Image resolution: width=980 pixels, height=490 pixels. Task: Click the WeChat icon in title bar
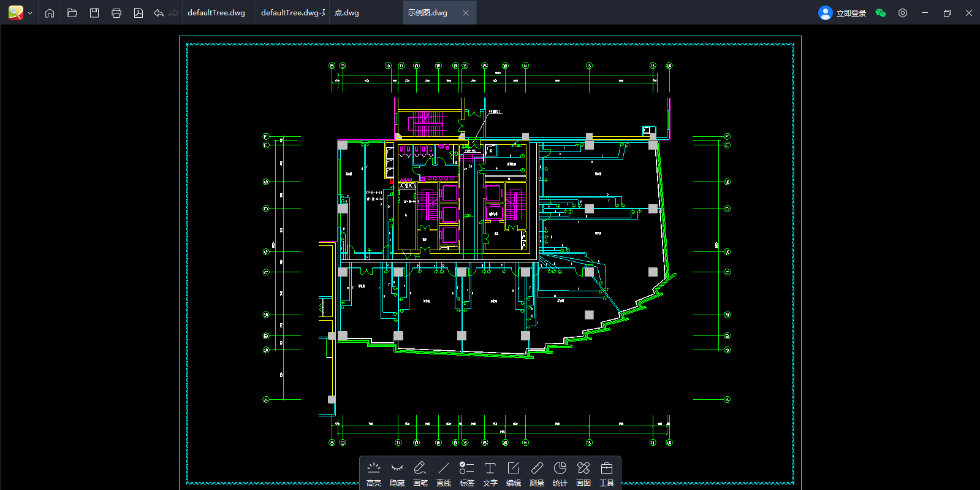[x=881, y=13]
